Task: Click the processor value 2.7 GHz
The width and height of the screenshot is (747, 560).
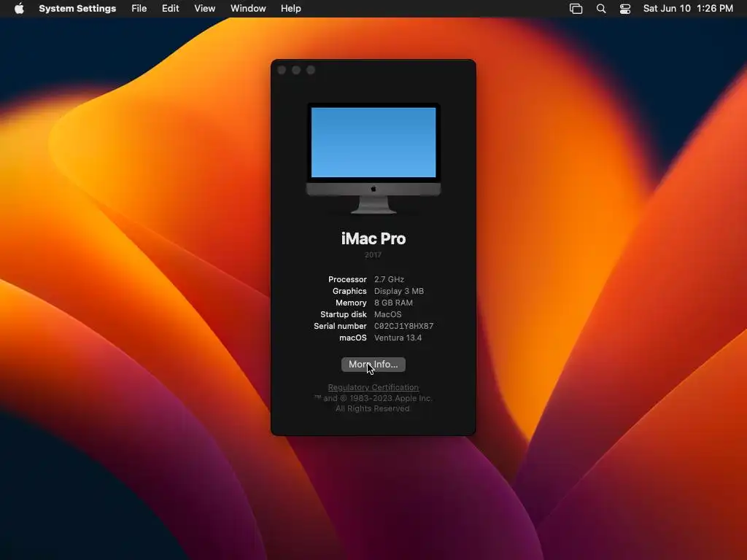Action: click(389, 279)
